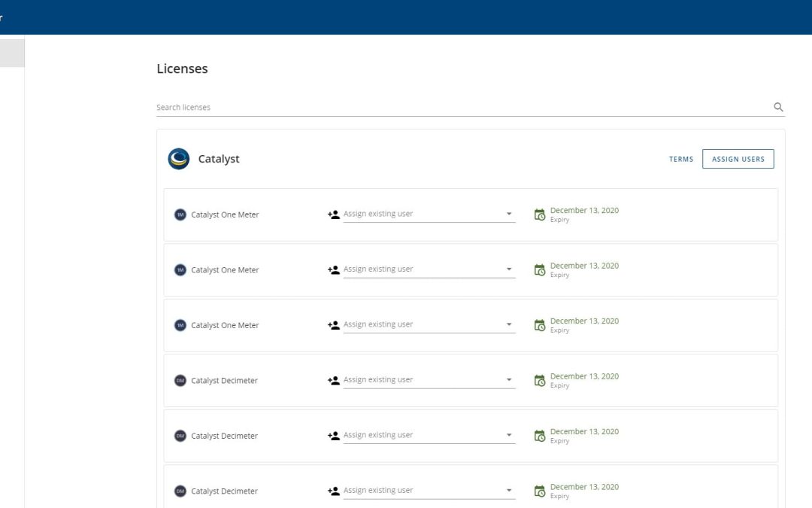812x508 pixels.
Task: Select the third Catalyst Decimeter label
Action: 224,491
